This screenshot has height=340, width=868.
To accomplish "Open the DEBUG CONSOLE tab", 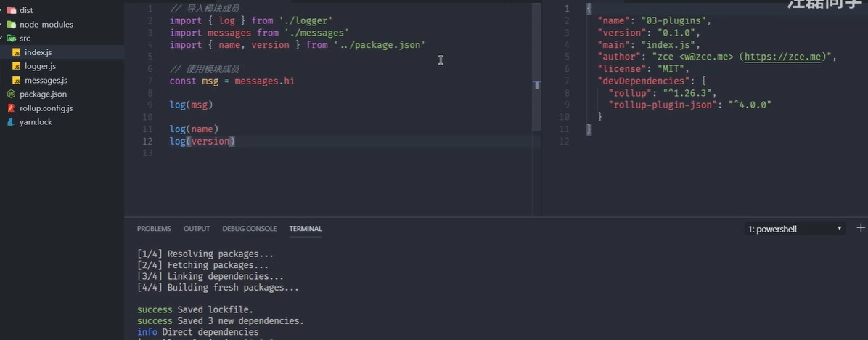I will click(249, 229).
